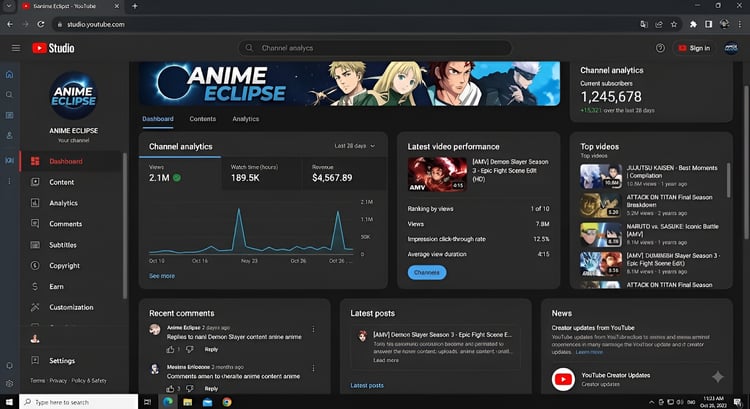Open the YouTube Creator Updates channel logo
Viewport: 750px width, 409px height.
(563, 379)
